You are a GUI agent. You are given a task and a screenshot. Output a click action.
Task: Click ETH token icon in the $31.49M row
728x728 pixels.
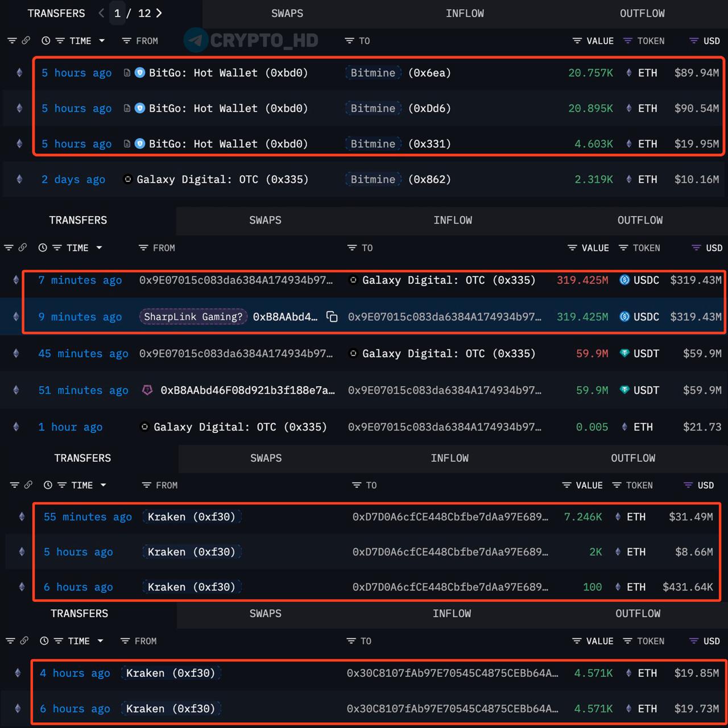click(618, 516)
